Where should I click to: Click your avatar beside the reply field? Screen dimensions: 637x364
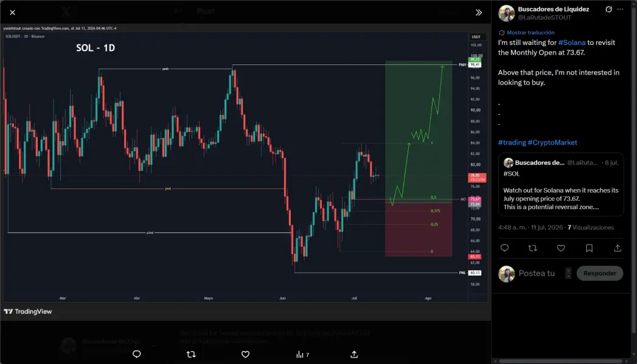tap(506, 273)
